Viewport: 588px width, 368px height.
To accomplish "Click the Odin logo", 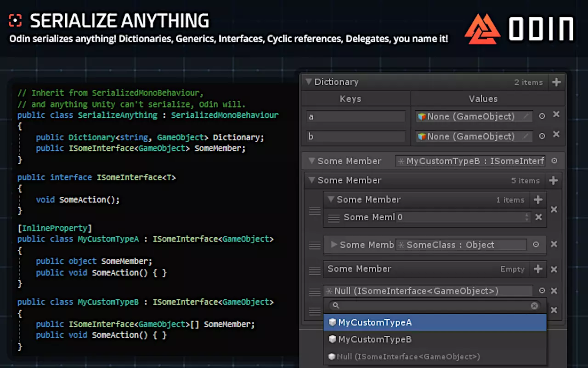I will pos(520,29).
